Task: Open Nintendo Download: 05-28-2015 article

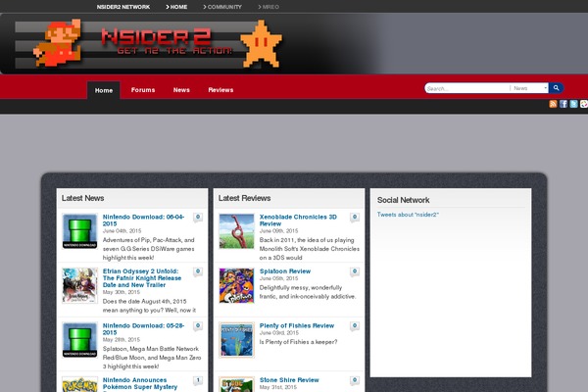Action: 144,329
